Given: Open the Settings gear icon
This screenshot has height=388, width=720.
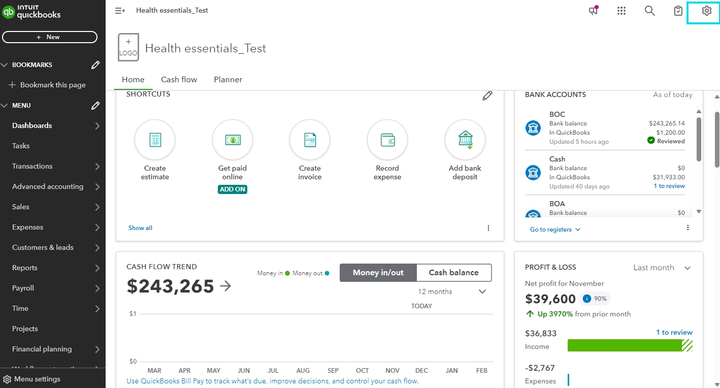Looking at the screenshot, I should click(x=706, y=11).
